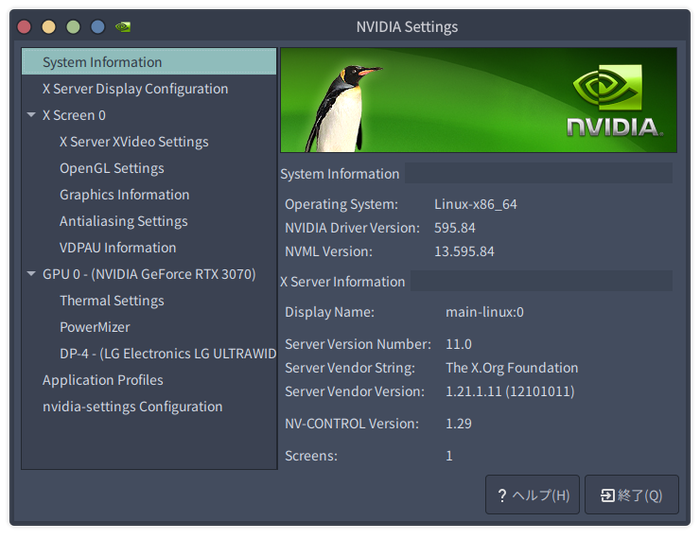Click the X Server Information section header
The width and height of the screenshot is (700, 535).
point(342,282)
